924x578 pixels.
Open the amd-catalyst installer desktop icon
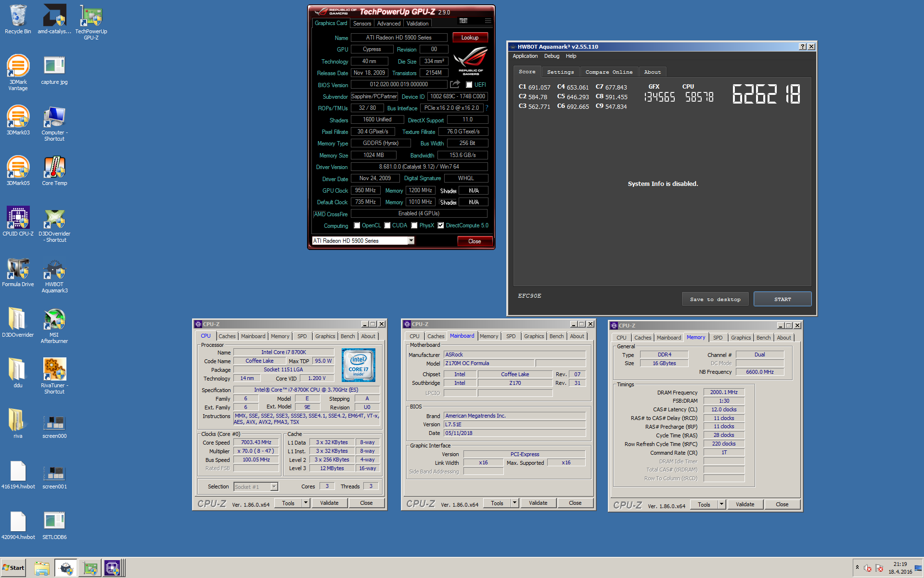click(54, 19)
